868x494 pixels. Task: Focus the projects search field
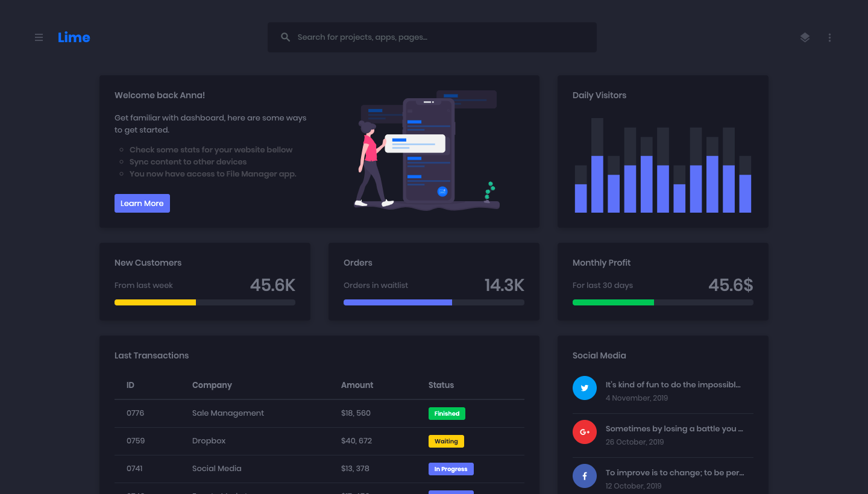click(440, 37)
